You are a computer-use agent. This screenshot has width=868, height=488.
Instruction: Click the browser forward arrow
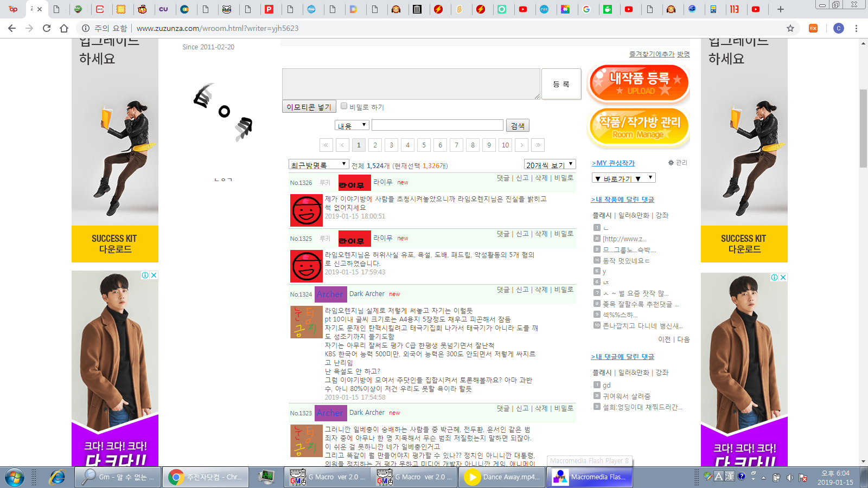coord(29,28)
